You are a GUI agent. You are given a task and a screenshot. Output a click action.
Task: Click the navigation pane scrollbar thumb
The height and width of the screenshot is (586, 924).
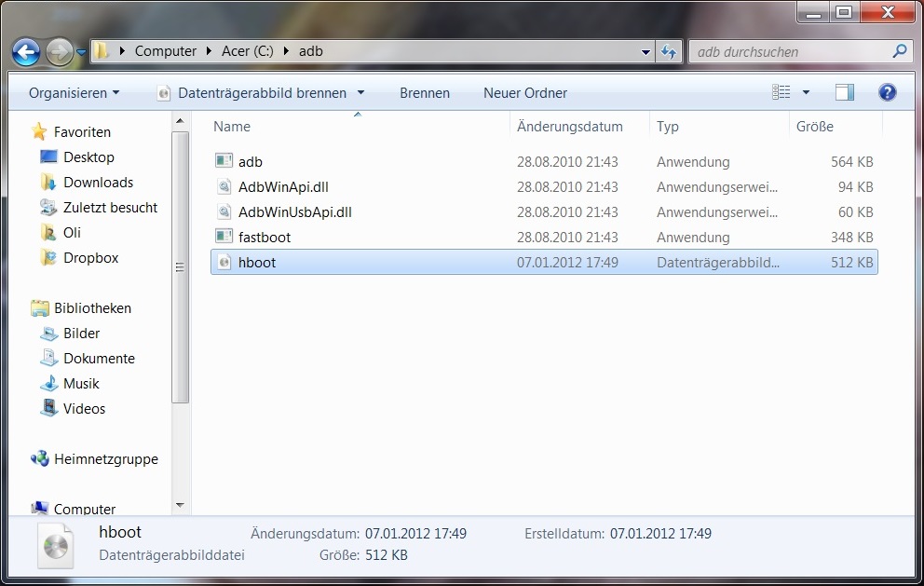[180, 267]
